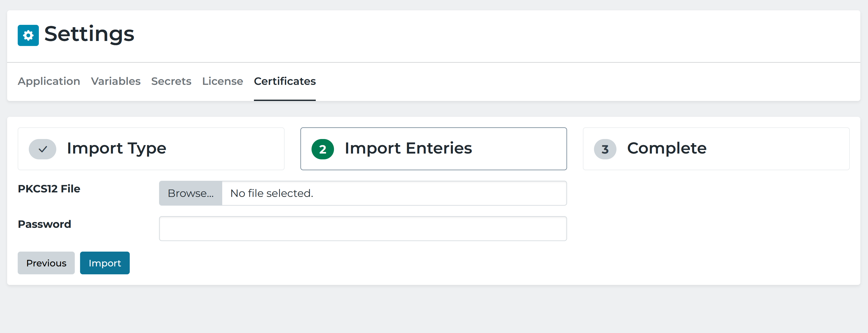Select the Import Enteries wizard step
This screenshot has height=333, width=868.
434,149
